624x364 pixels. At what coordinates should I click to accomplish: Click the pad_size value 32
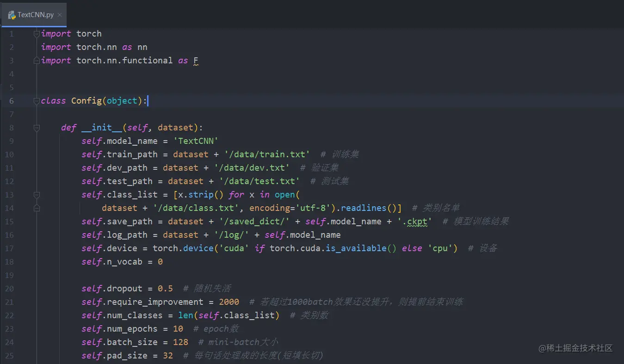[168, 356]
